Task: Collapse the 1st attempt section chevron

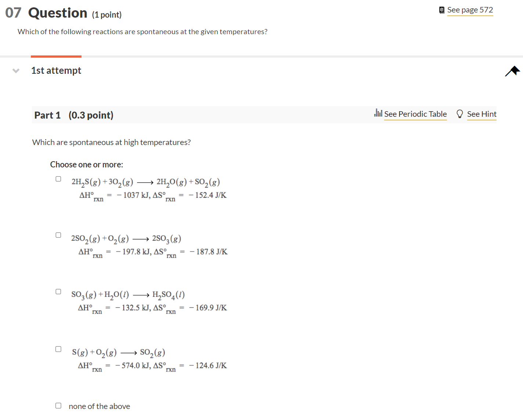Action: click(16, 71)
